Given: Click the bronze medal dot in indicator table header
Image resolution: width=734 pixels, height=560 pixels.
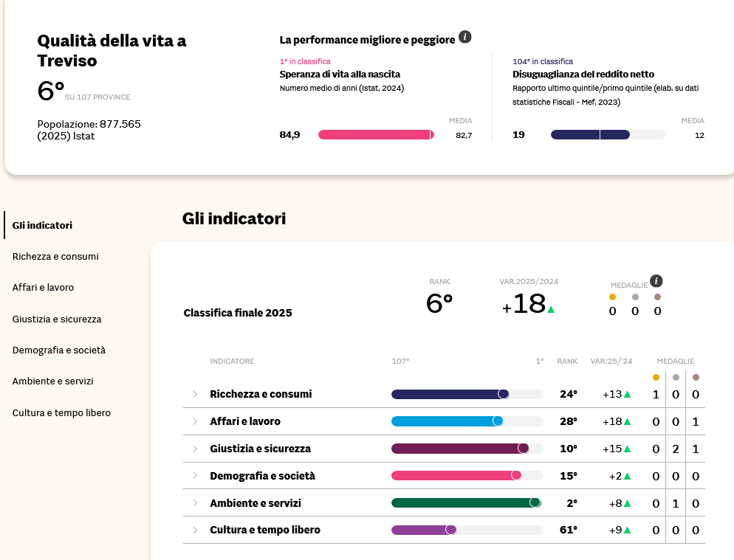Looking at the screenshot, I should click(696, 377).
